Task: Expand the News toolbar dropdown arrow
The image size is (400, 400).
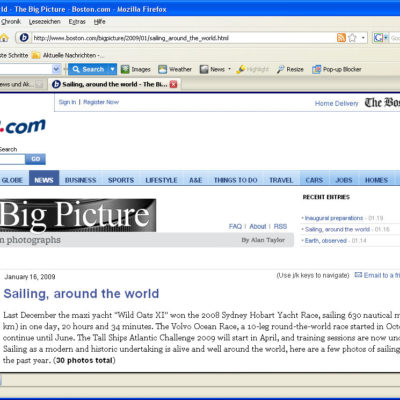Action: 229,69
